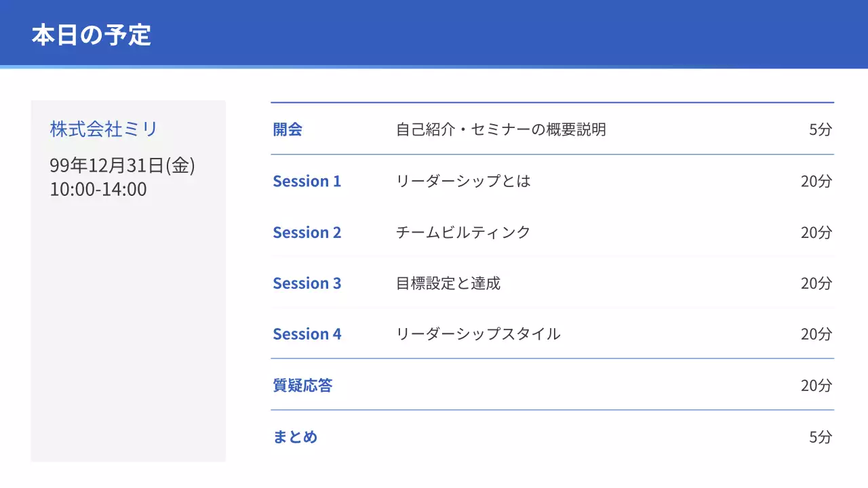Screen dimensions: 868x488
Task: Click the 質疑応答 agenda label
Action: (x=302, y=386)
